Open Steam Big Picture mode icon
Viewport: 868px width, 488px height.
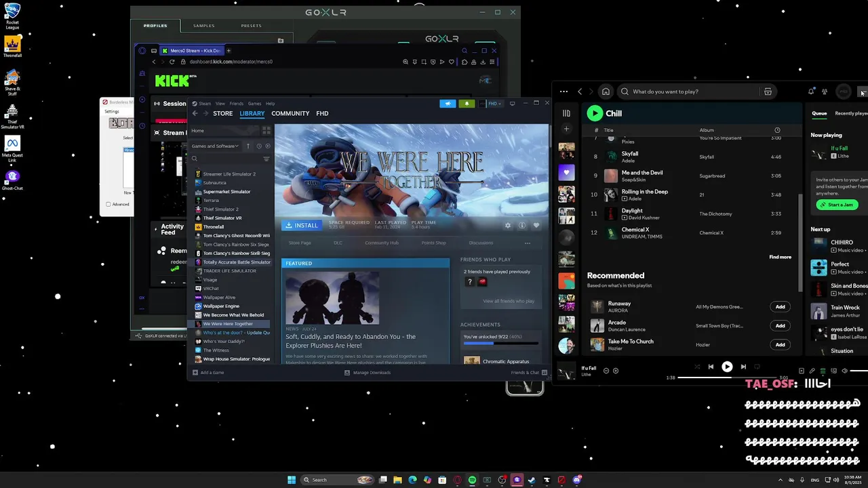[512, 104]
